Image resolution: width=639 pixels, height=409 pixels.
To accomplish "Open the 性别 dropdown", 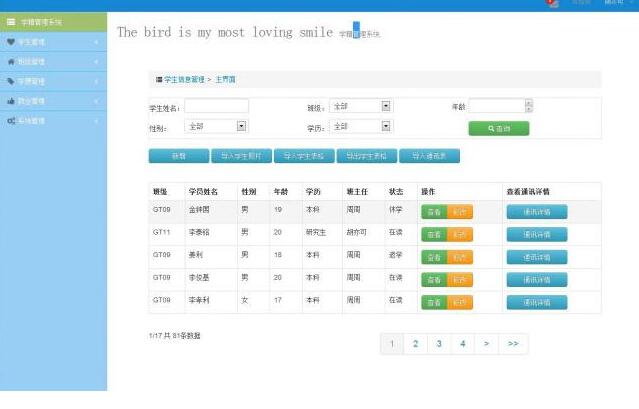I will tap(241, 127).
